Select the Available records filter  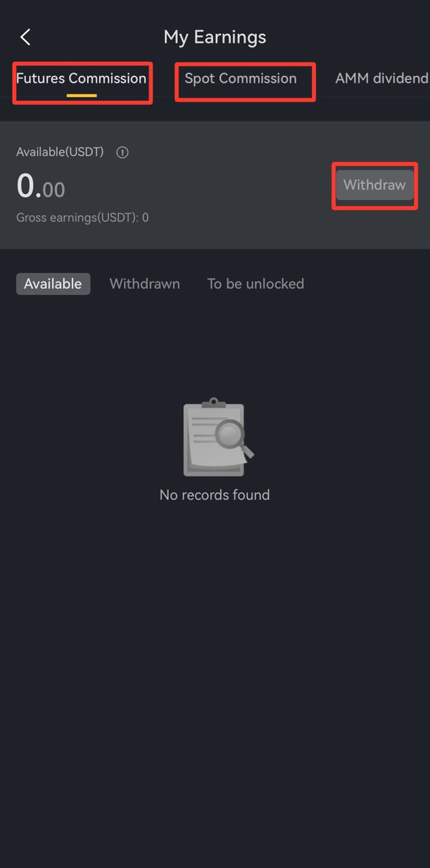coord(53,283)
